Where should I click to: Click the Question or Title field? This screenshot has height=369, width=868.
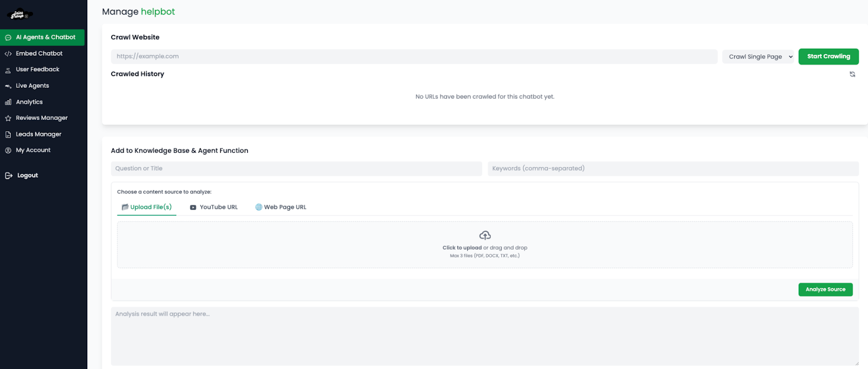click(x=296, y=169)
